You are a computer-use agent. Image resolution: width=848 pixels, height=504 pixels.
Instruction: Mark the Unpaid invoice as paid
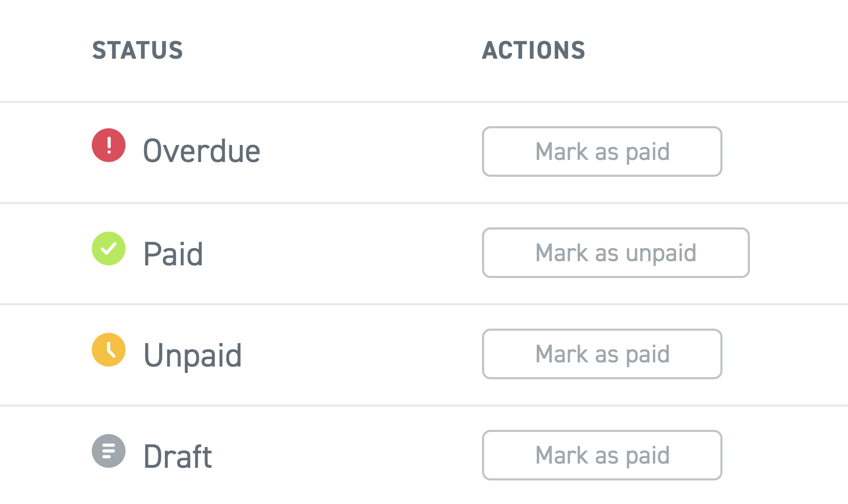pyautogui.click(x=602, y=354)
